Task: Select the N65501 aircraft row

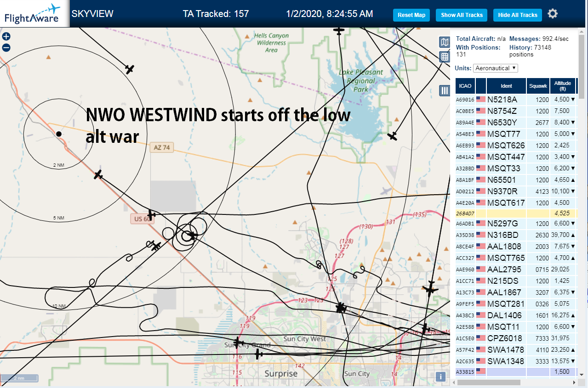Action: point(516,180)
